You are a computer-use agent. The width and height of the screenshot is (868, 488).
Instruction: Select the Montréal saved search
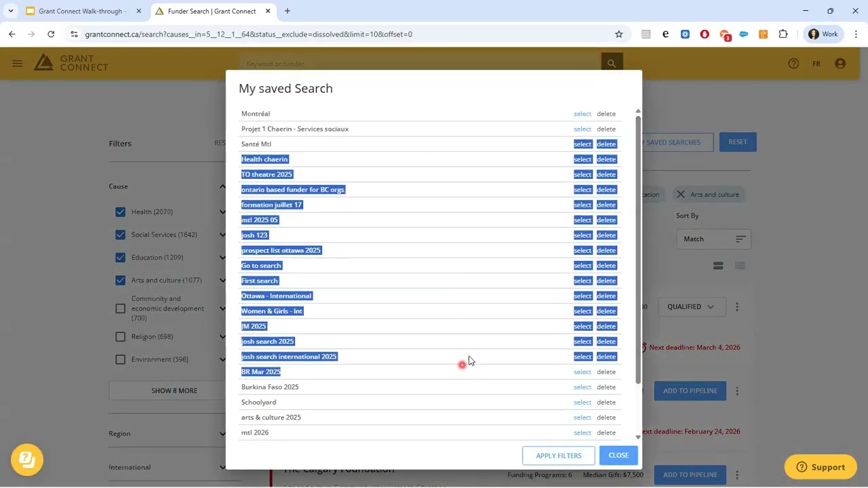point(583,114)
